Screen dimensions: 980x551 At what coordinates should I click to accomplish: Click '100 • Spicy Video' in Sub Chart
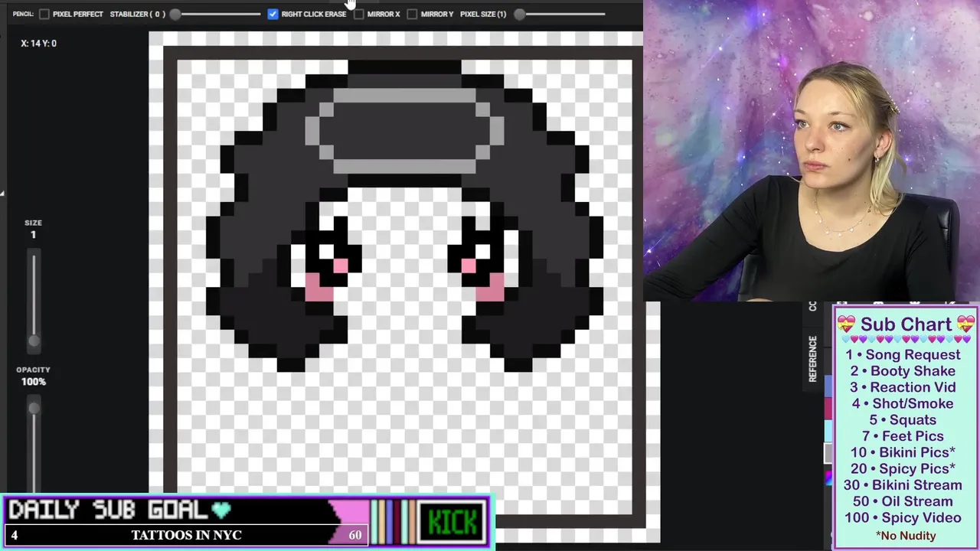point(903,518)
